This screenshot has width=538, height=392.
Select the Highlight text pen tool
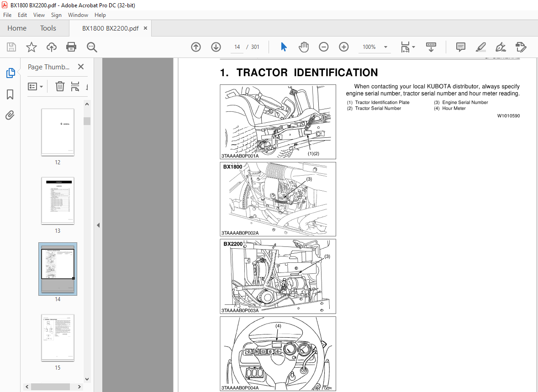pyautogui.click(x=481, y=47)
